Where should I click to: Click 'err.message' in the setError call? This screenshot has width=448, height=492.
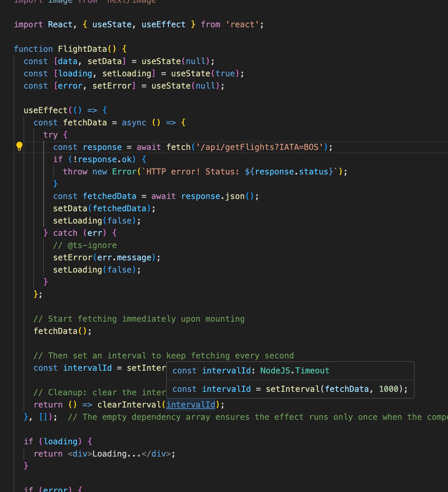click(124, 257)
